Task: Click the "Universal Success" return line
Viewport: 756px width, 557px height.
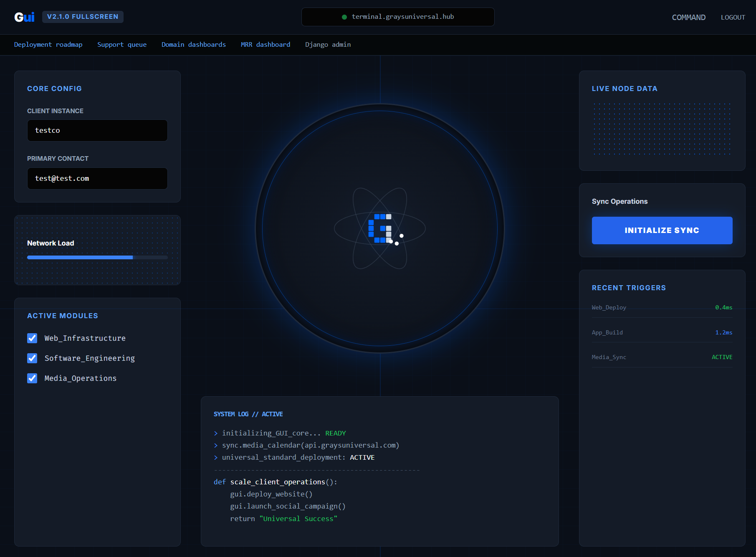Action: click(x=284, y=519)
